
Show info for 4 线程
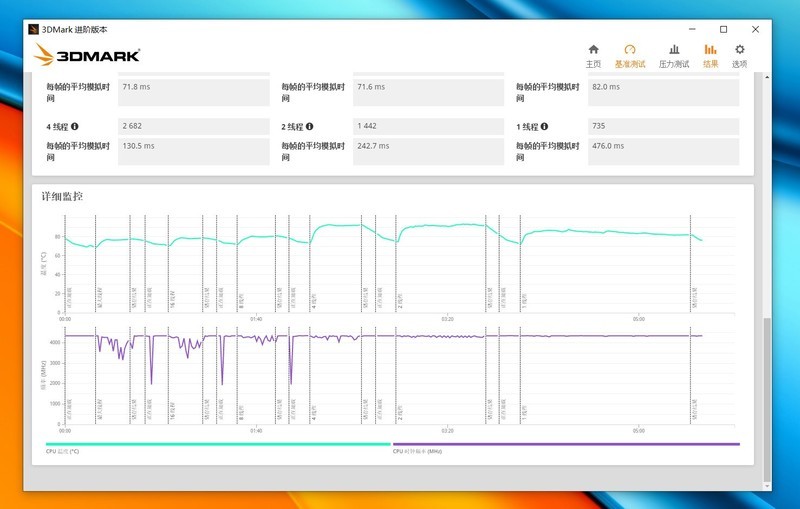click(74, 126)
